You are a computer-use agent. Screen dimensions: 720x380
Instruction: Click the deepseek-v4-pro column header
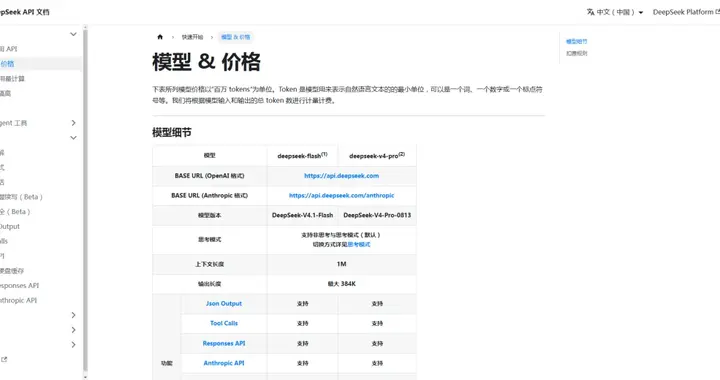point(377,156)
